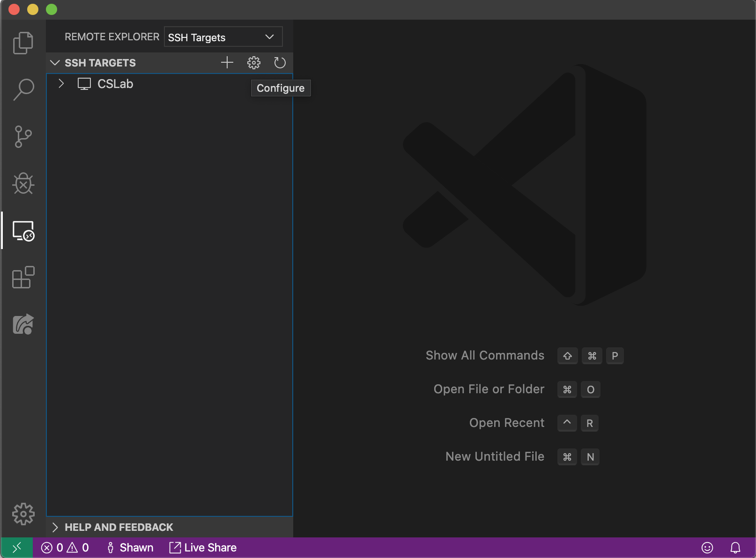This screenshot has width=756, height=558.
Task: Open the Extensions view
Action: click(x=23, y=278)
